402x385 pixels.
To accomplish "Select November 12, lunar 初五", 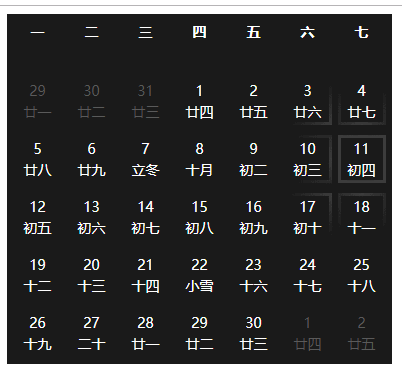I will coord(37,217).
